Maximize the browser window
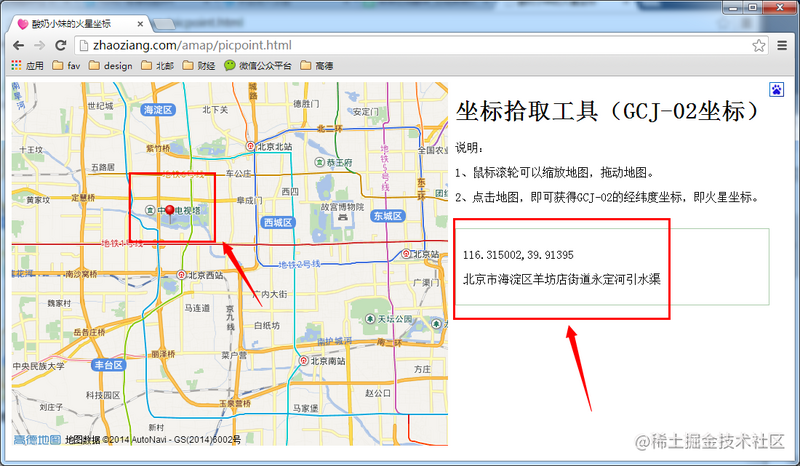Screen dimensions: 800x466 (753, 7)
